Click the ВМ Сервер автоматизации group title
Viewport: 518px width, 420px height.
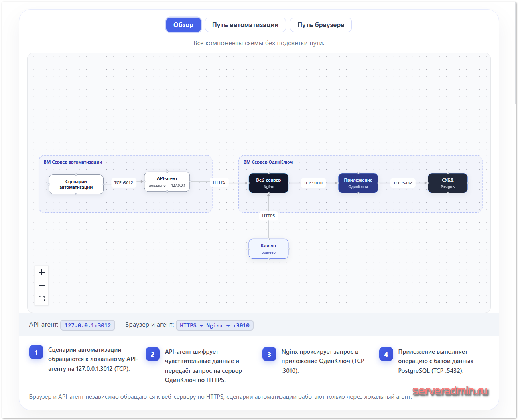coord(73,162)
